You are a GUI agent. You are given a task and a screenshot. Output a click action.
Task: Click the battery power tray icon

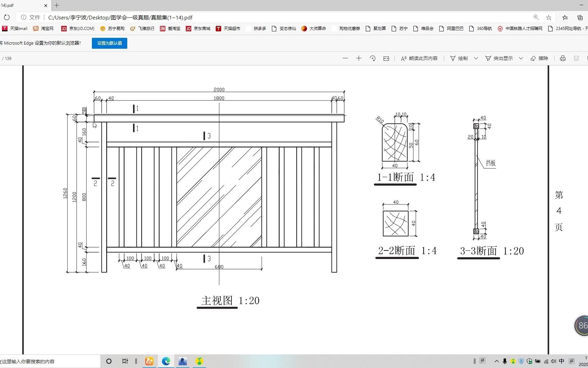538,361
